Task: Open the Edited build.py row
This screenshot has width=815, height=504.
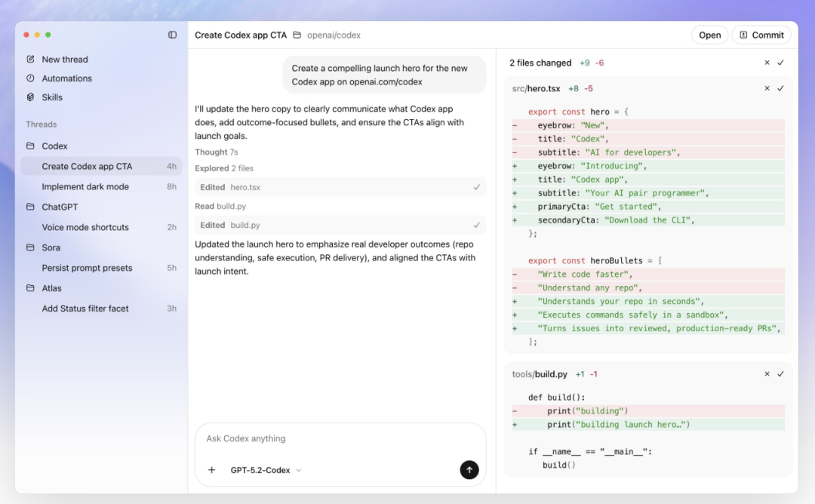Action: coord(340,225)
